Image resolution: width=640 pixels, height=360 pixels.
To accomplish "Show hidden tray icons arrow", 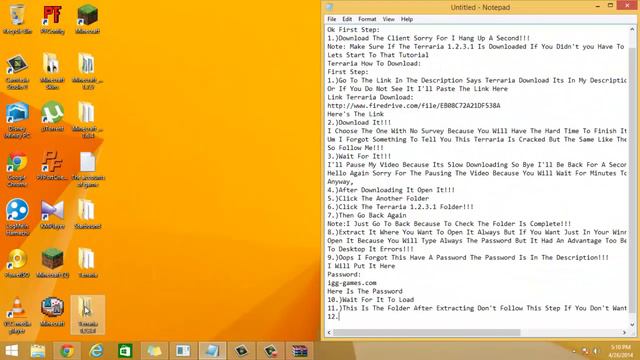I will 574,351.
